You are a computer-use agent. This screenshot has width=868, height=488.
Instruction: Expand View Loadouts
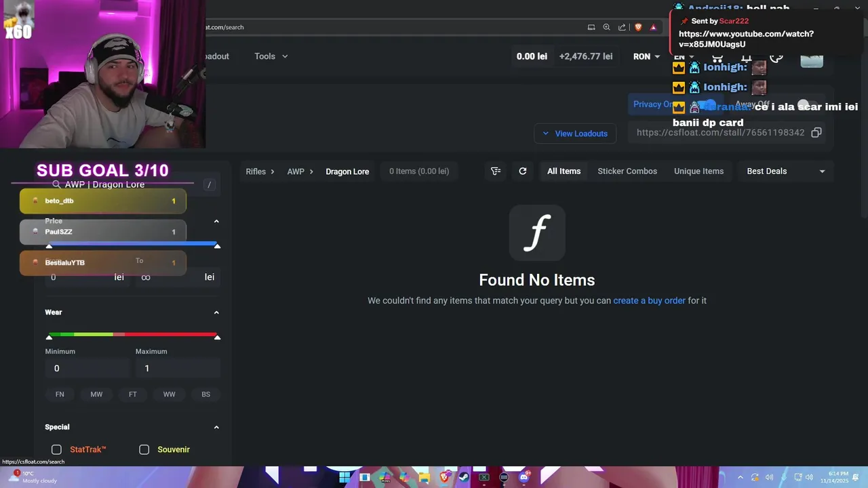575,134
